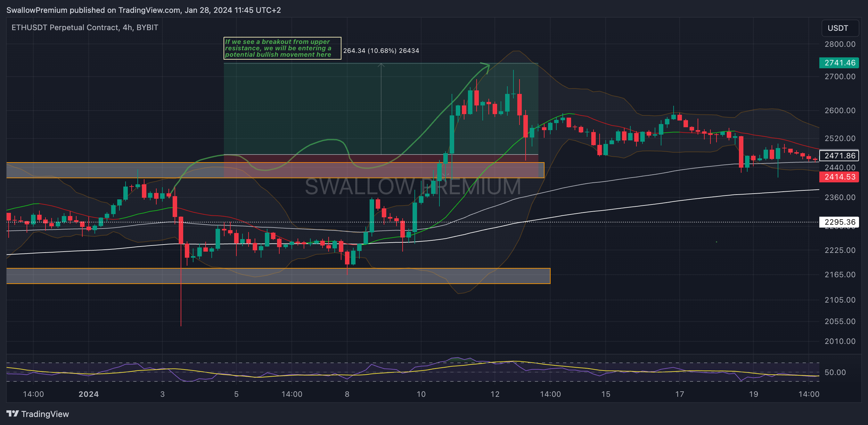Image resolution: width=868 pixels, height=425 pixels.
Task: Click the day 5 time axis label
Action: 236,394
